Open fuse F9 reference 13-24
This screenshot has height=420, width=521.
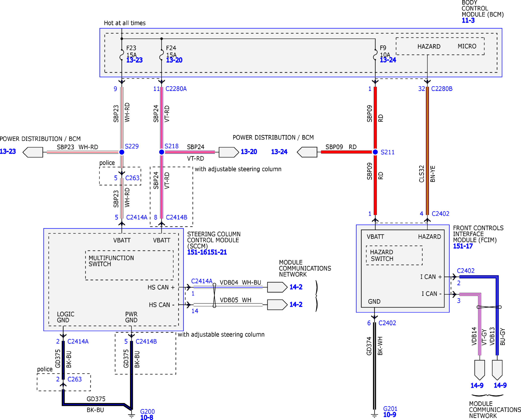[x=388, y=60]
